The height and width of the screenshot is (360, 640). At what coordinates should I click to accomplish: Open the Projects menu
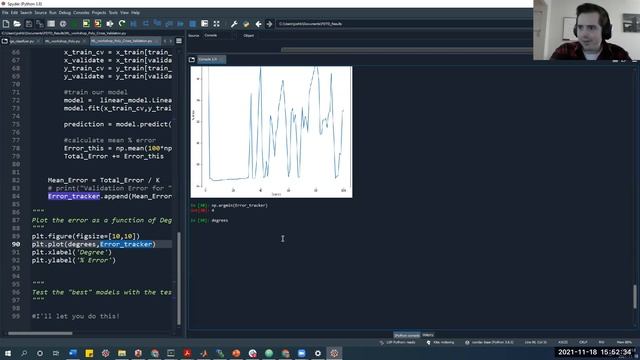pyautogui.click(x=99, y=13)
